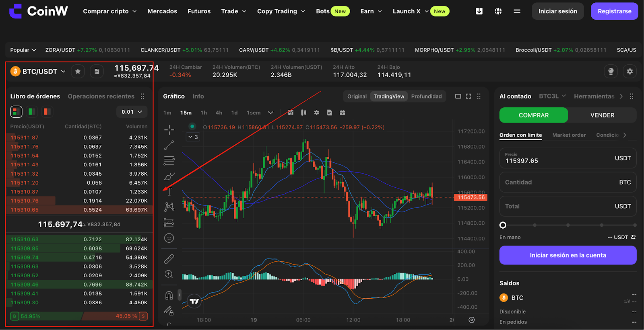Click the app download icon

click(479, 11)
